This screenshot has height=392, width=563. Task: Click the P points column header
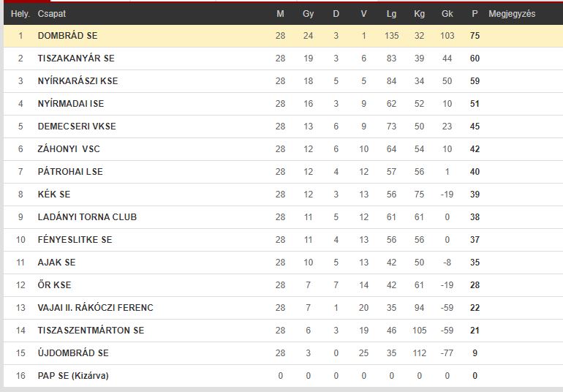pyautogui.click(x=475, y=14)
